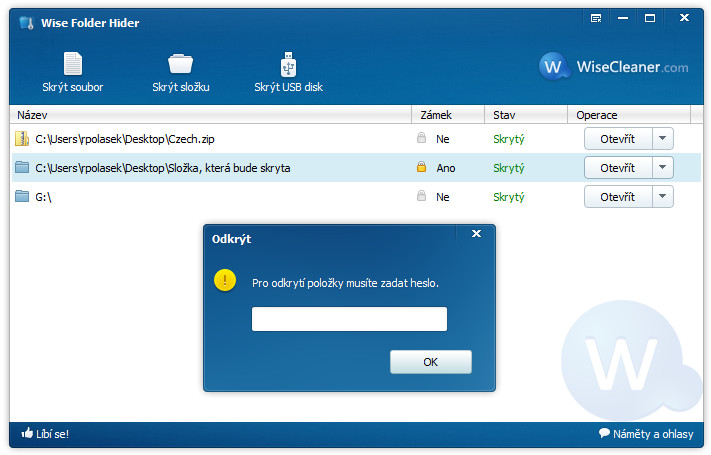This screenshot has height=455, width=711.
Task: Click the grey lock icon in Czech.zip row
Action: point(421,137)
